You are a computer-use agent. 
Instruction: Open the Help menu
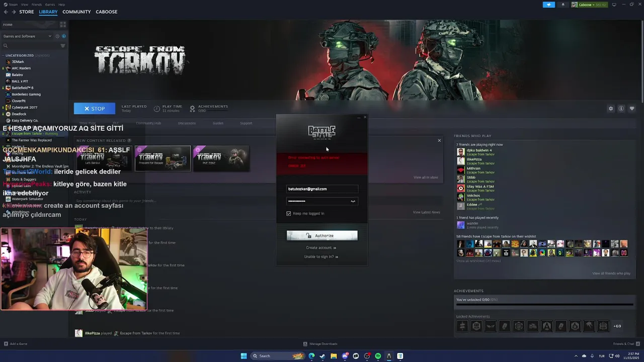(61, 4)
